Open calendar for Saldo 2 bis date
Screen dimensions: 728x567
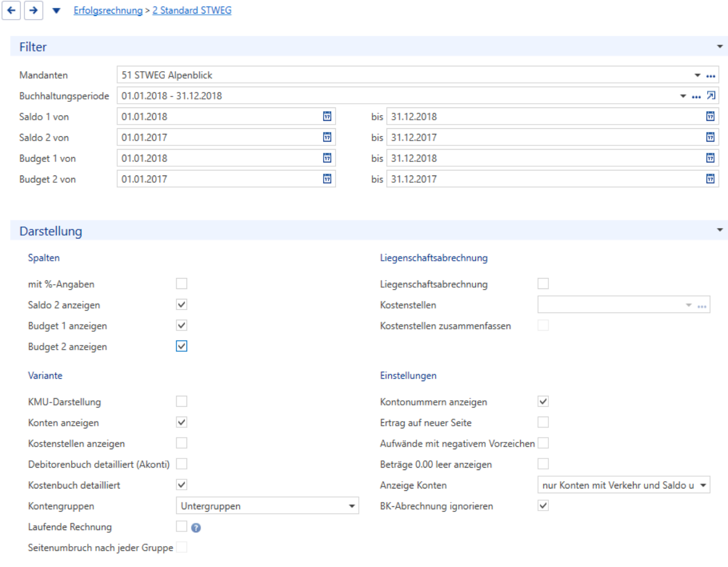click(x=710, y=137)
